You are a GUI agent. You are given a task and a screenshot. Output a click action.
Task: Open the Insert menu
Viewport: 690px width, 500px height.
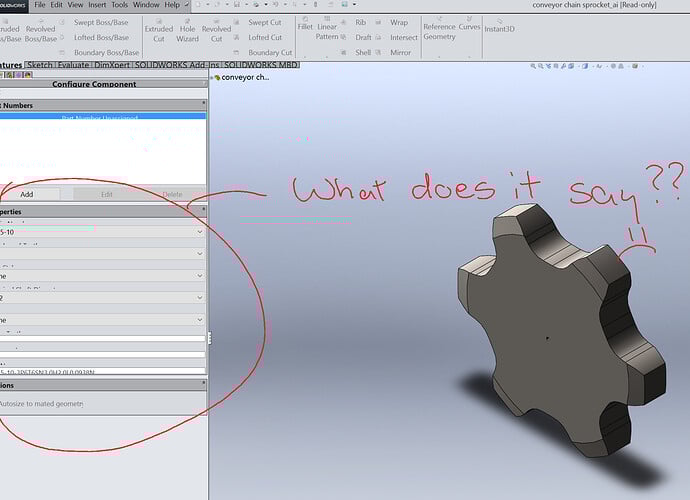tap(97, 5)
